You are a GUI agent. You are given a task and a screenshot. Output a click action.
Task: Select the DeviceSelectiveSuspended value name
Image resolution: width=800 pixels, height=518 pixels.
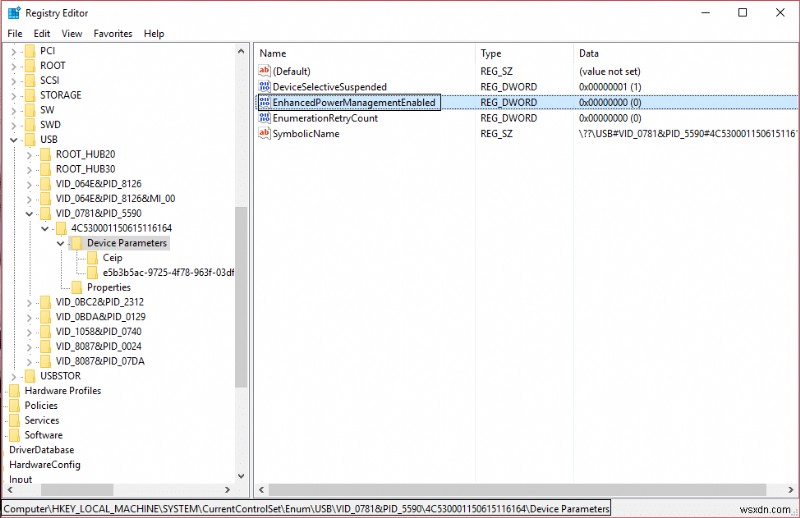[330, 87]
